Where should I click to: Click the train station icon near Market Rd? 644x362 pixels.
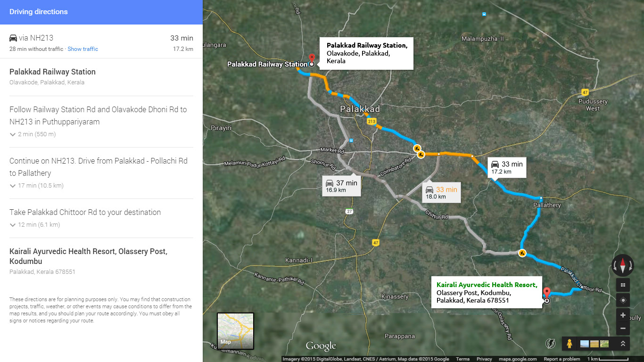coord(351,140)
